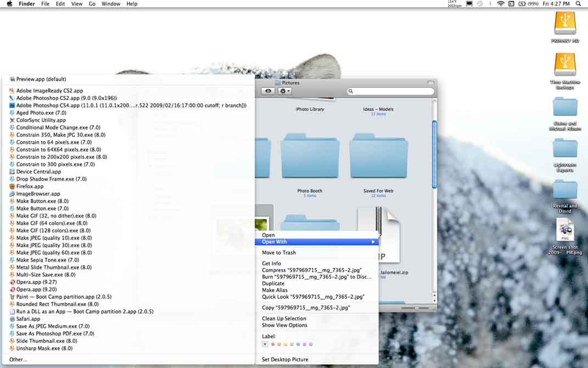Viewport: 588px width, 368px height.
Task: Open the Help menu
Action: 132,4
